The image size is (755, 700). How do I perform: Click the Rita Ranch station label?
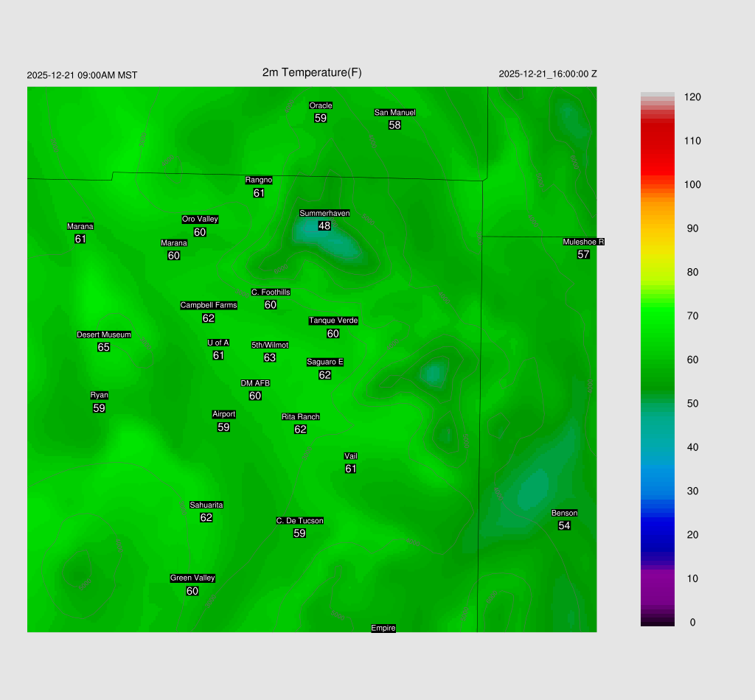click(300, 417)
